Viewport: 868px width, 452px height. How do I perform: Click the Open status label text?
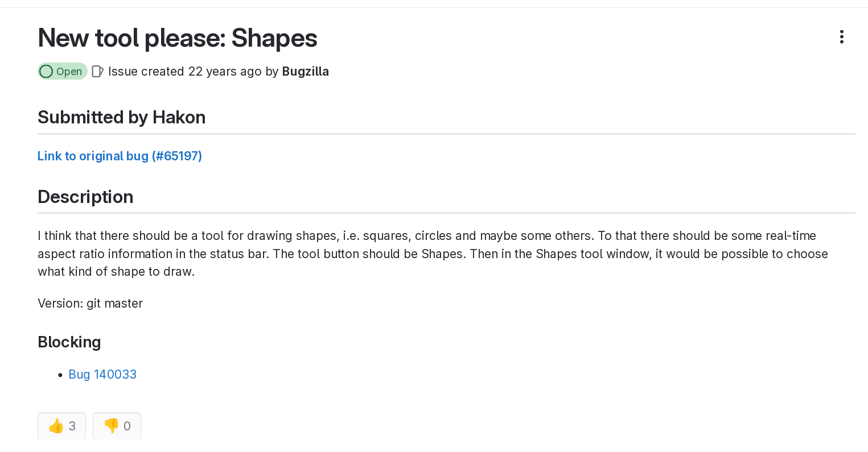point(69,72)
